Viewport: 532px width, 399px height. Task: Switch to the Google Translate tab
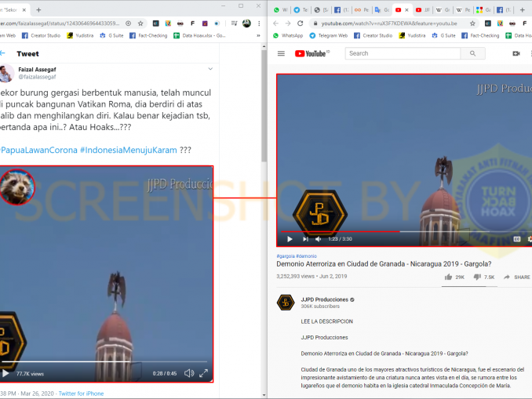point(382,10)
